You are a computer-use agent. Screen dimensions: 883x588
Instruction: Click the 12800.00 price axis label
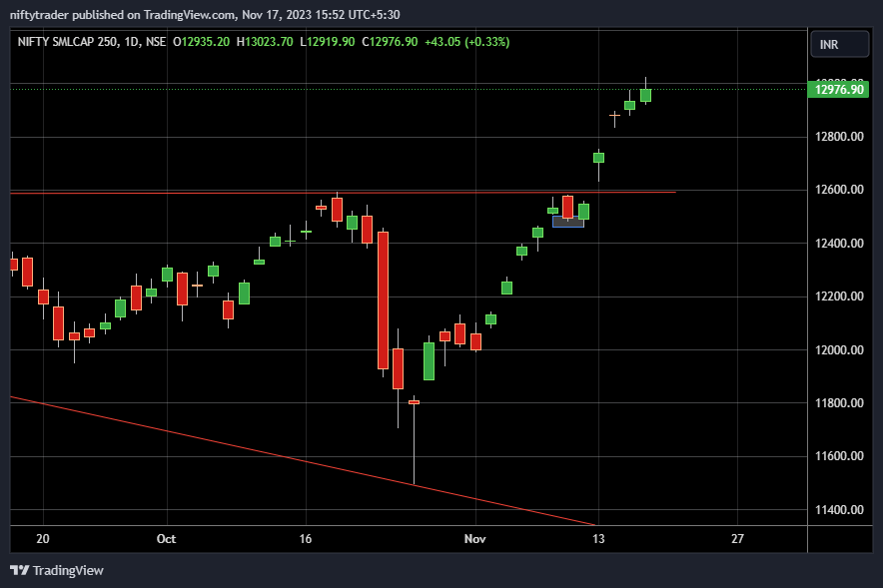(x=839, y=137)
